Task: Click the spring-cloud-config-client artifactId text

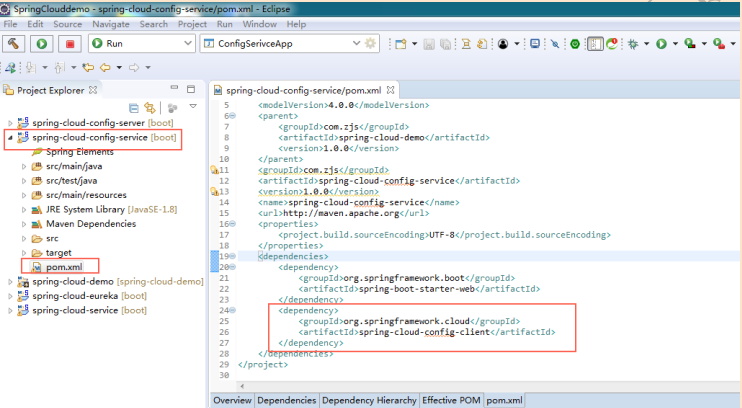Action: coord(424,332)
